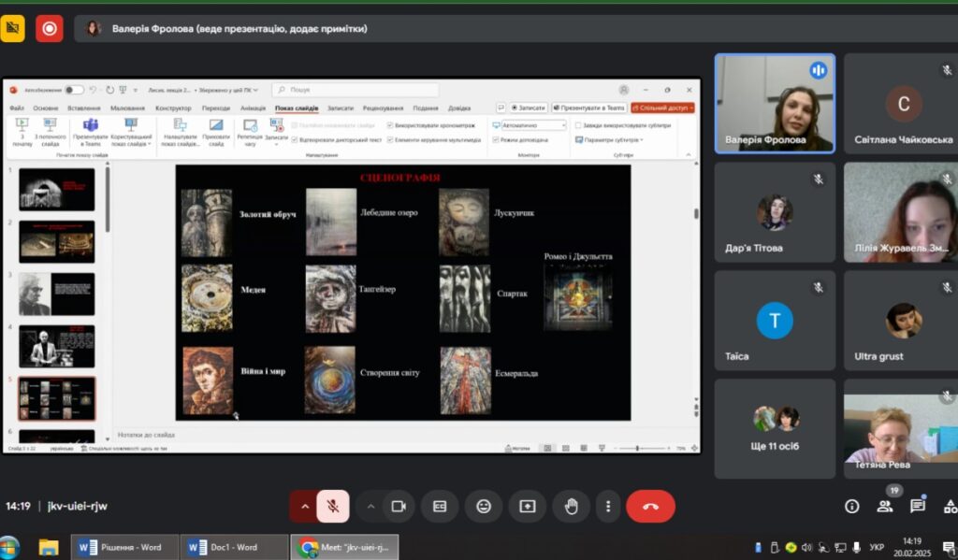Turn on the camera in Meet
Screen dimensions: 958x560
398,506
